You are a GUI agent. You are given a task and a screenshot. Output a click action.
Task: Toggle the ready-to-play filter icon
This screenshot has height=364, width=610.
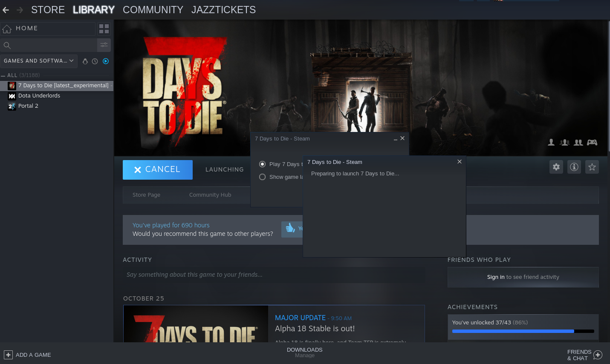[x=106, y=61]
